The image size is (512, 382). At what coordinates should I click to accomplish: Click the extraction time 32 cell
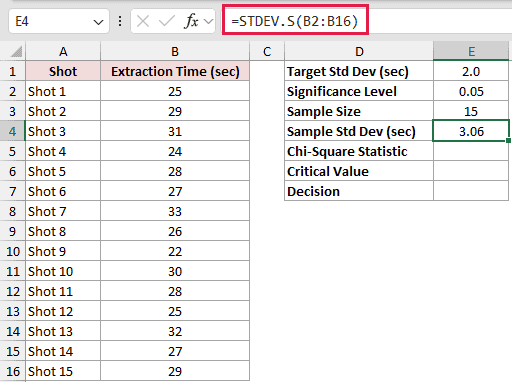[175, 331]
